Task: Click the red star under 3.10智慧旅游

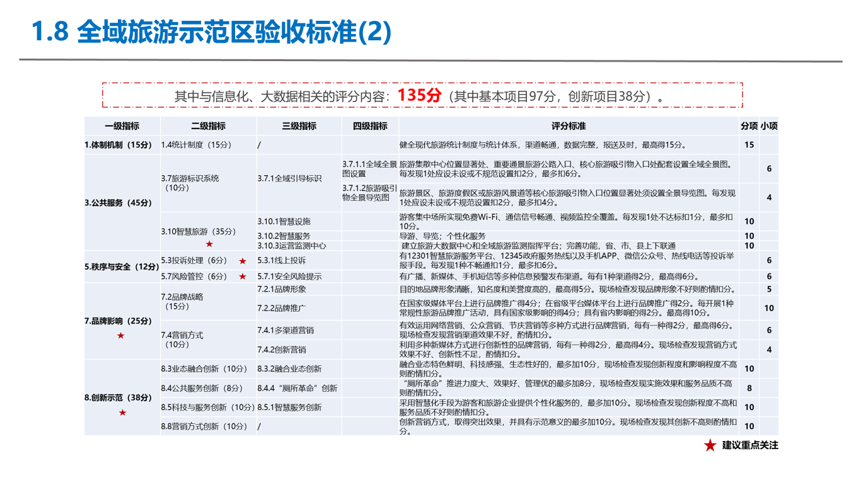Action: point(209,244)
